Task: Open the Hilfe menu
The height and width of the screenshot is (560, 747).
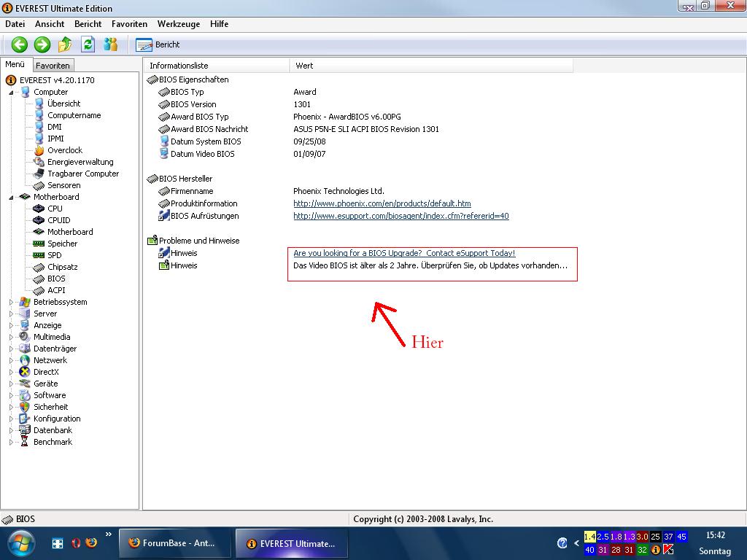Action: point(219,24)
